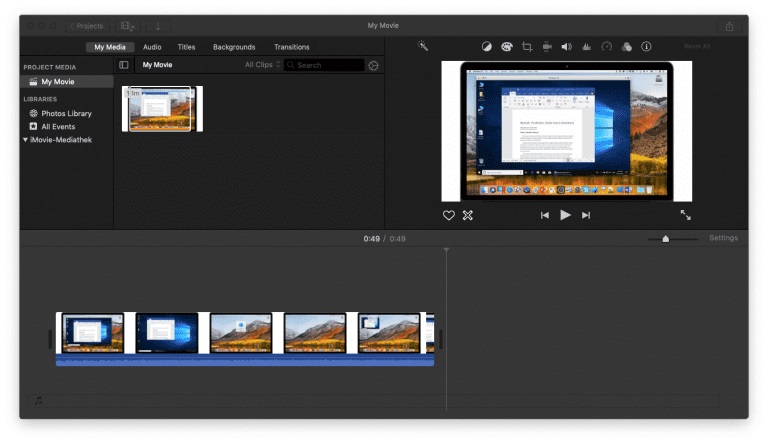
Task: Select the cropping tool
Action: point(527,47)
